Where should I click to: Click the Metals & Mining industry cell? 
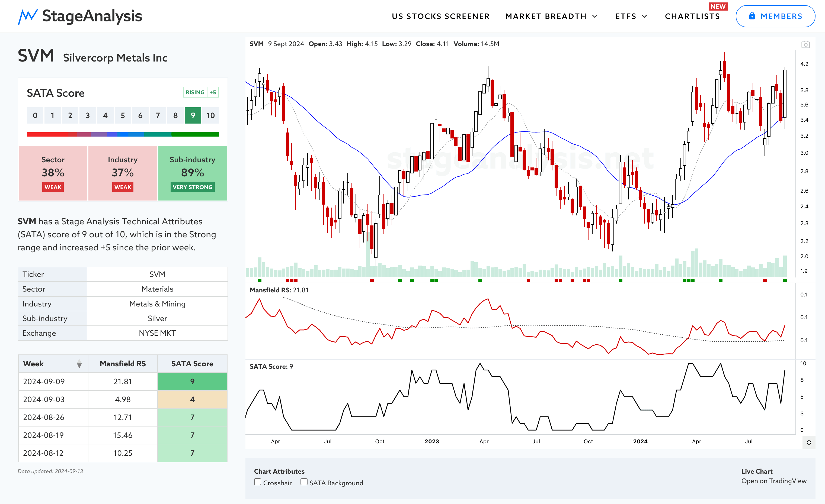pos(157,304)
